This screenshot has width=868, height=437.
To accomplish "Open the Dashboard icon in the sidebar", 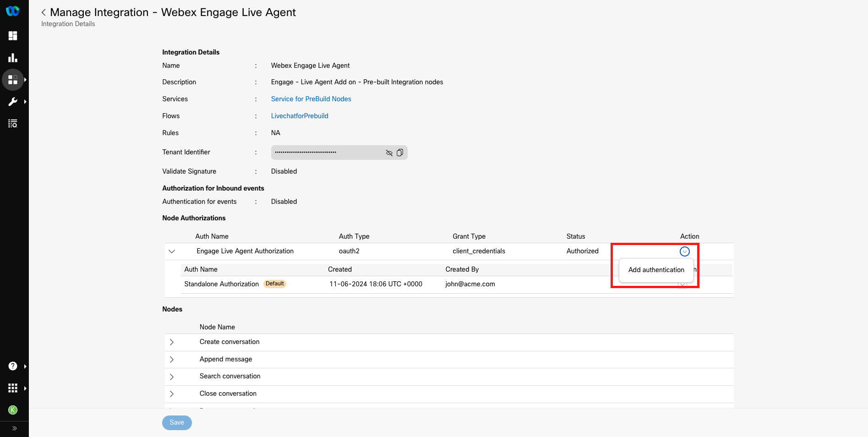I will (13, 36).
